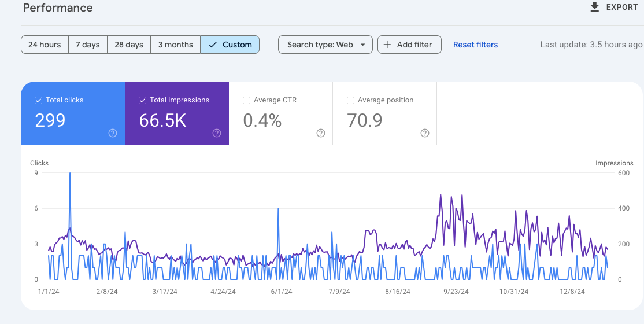
Task: Switch to the 28 days range
Action: click(x=129, y=45)
